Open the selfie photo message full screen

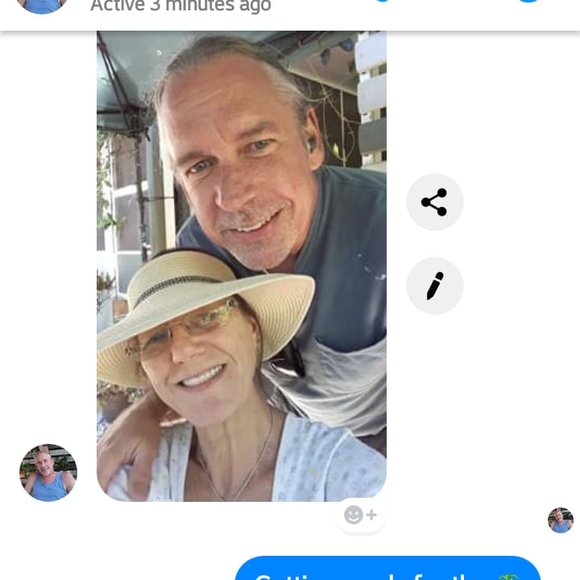[x=242, y=266]
